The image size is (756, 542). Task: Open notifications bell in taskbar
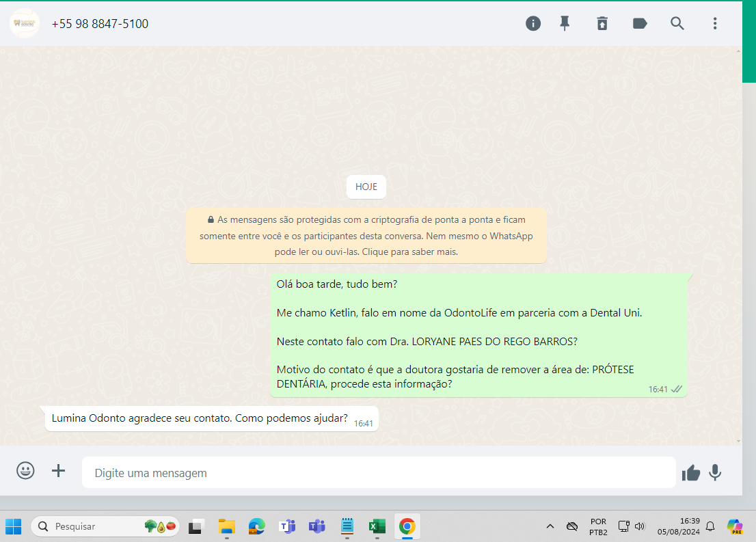[x=710, y=526]
